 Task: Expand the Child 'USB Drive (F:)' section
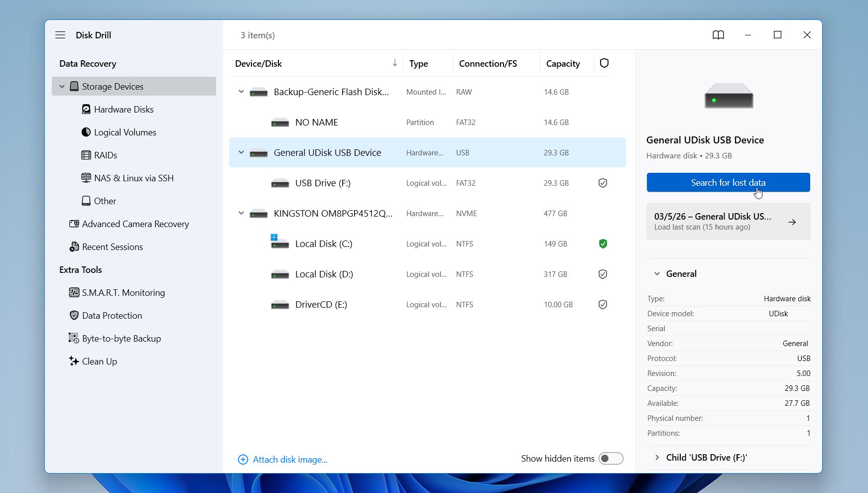657,458
